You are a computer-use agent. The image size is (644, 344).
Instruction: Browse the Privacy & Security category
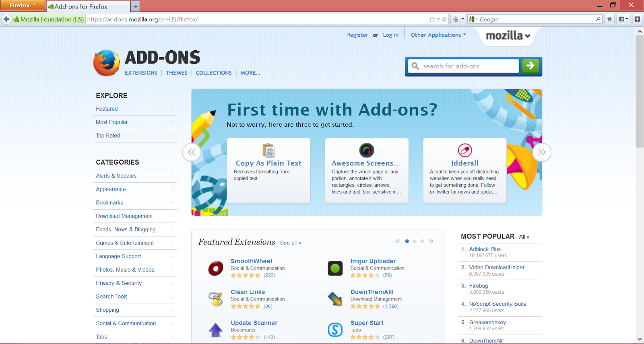[135, 283]
